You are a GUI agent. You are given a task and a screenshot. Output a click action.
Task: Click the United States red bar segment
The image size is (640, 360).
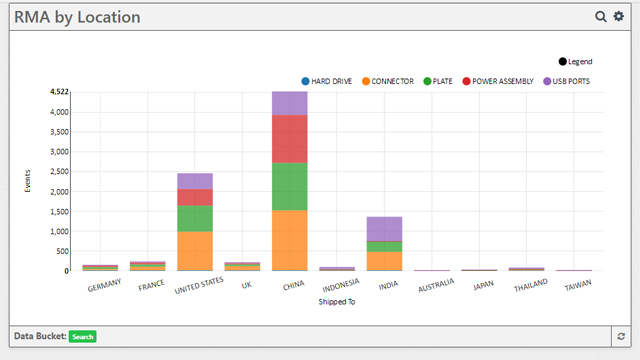(x=195, y=198)
